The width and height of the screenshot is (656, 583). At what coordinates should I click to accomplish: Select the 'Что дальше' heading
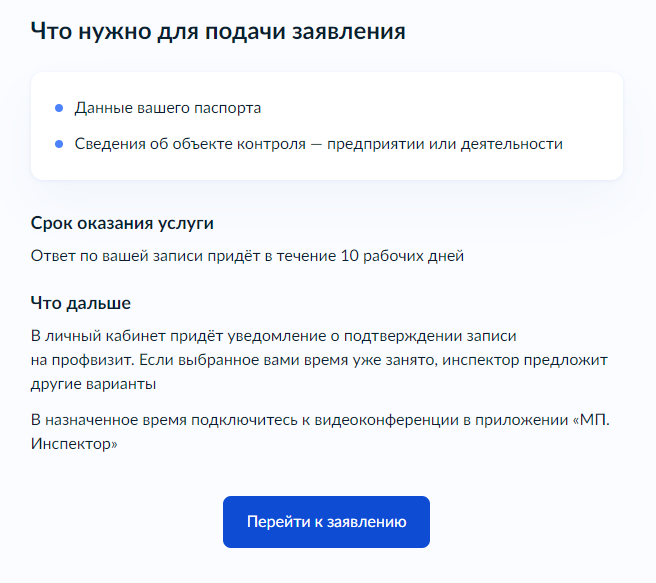pos(81,303)
